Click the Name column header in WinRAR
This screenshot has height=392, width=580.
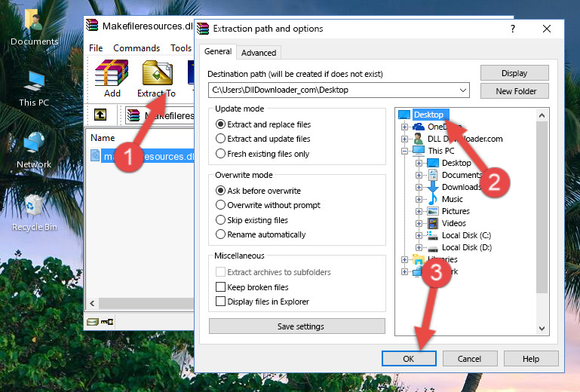pos(103,138)
